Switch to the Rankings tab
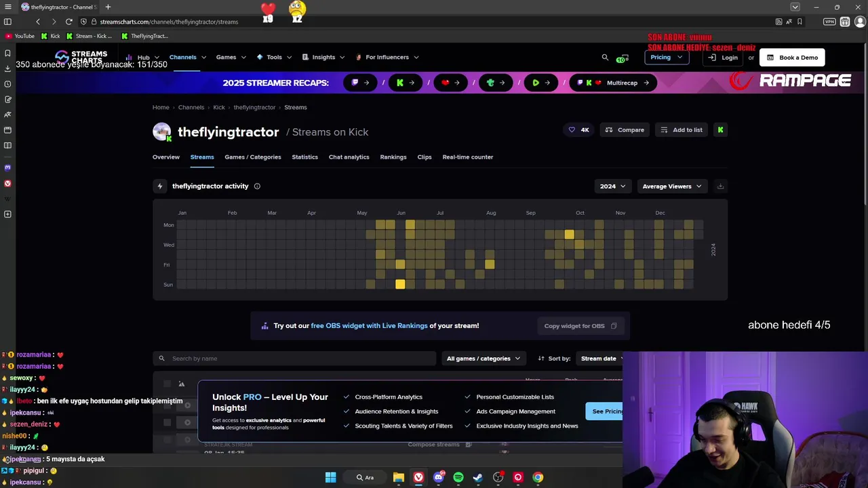Viewport: 868px width, 488px height. coord(393,157)
